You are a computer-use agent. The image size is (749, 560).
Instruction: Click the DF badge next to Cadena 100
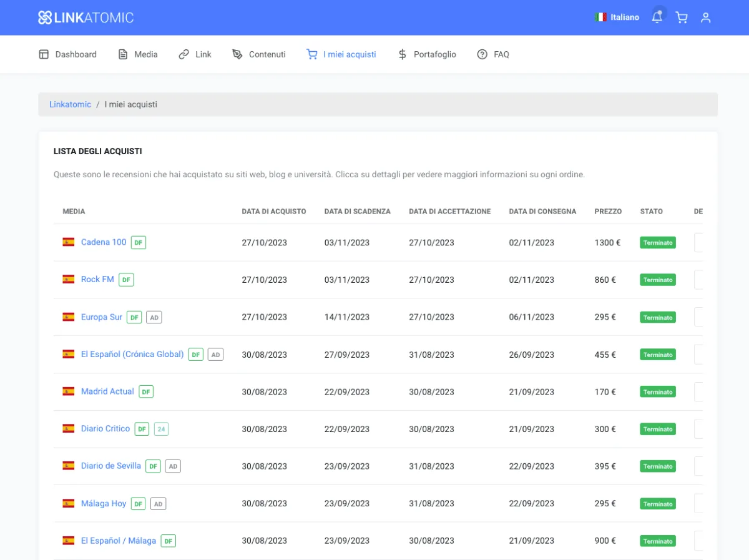coord(139,242)
